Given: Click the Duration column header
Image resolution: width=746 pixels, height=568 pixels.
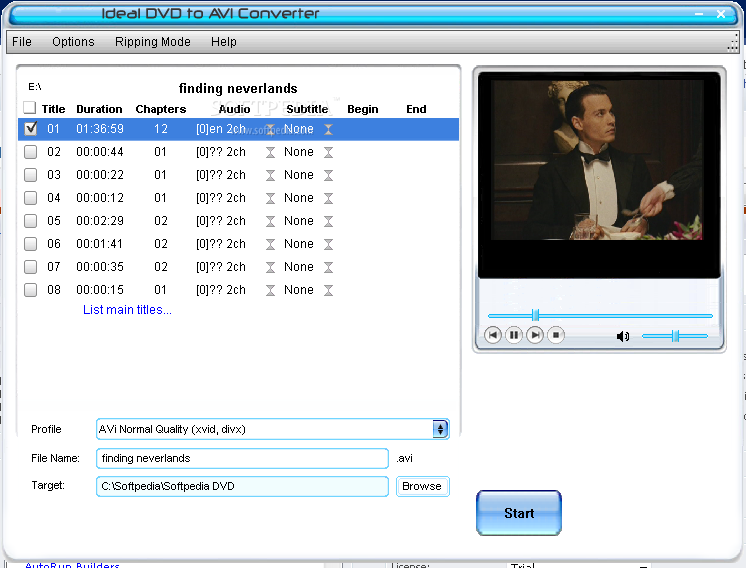Looking at the screenshot, I should point(99,109).
